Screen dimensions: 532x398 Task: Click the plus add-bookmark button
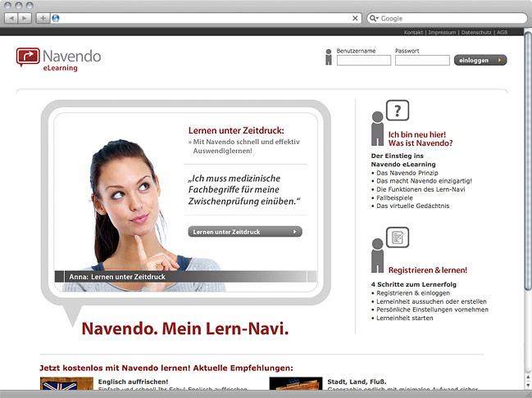pyautogui.click(x=43, y=18)
